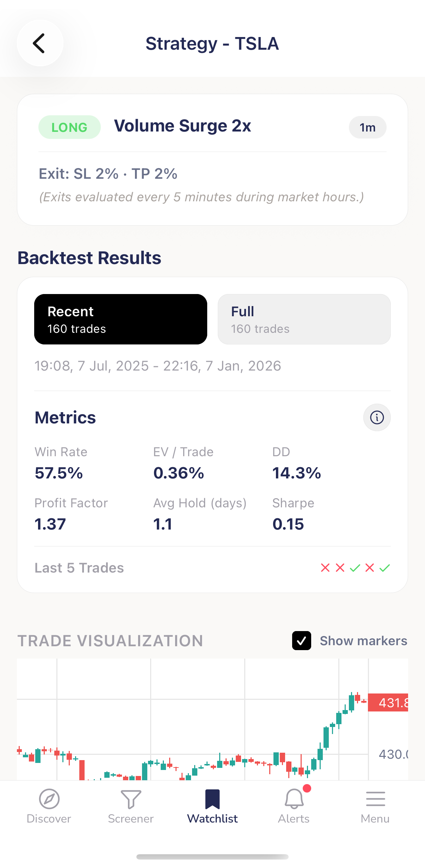Tap the back arrow to leave strategy
The image size is (425, 868).
(x=40, y=43)
